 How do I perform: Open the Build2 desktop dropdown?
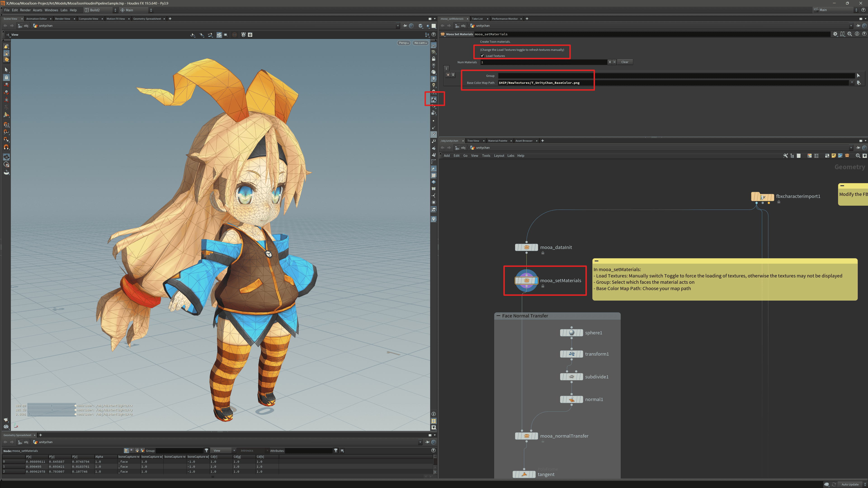pos(100,10)
